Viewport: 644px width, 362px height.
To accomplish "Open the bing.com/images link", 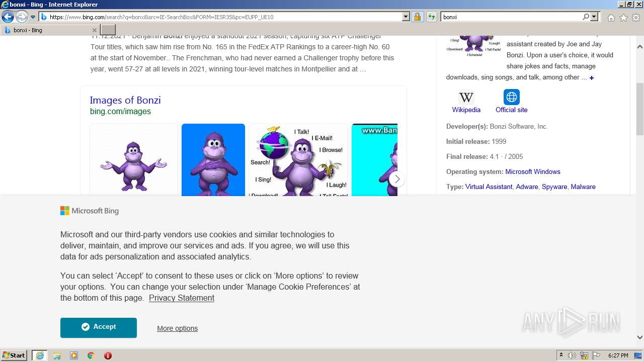I will [x=120, y=112].
